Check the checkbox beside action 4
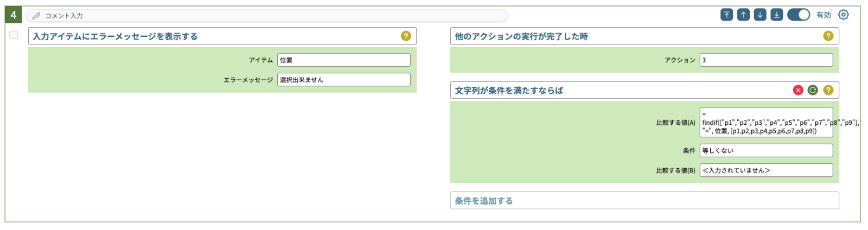Image resolution: width=868 pixels, height=230 pixels. [x=14, y=35]
